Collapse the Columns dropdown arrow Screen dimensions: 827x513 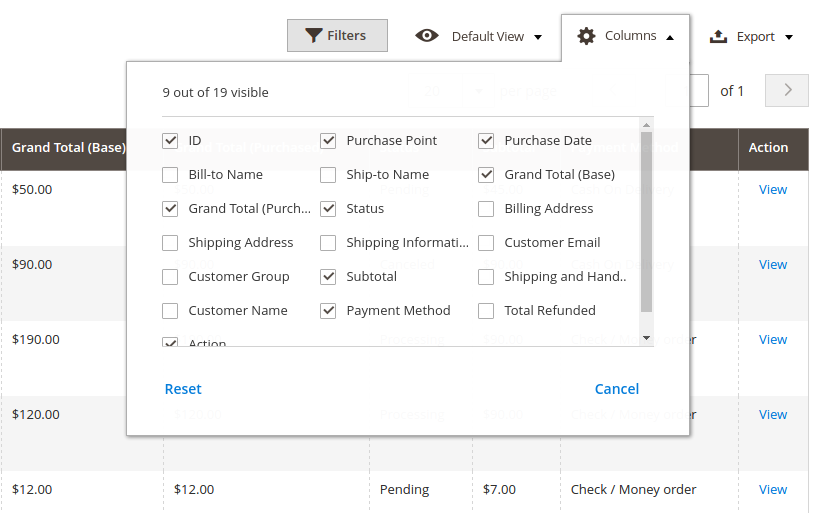[x=670, y=37]
